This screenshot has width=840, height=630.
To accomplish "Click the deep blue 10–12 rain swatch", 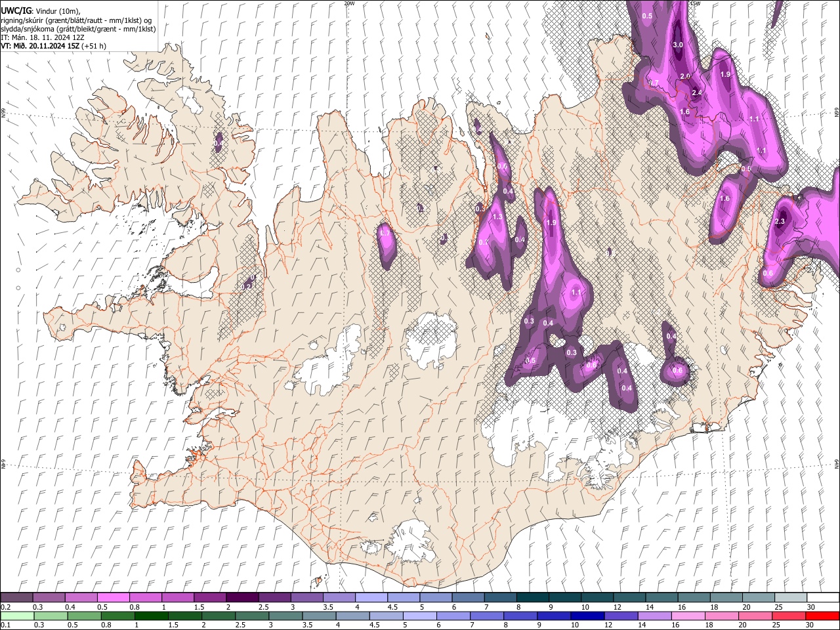I will [587, 616].
